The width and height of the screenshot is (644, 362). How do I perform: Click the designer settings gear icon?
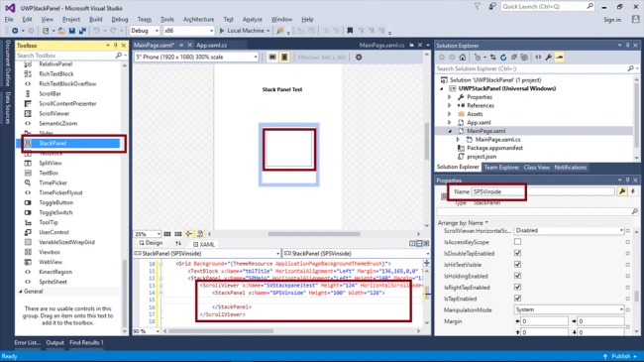[x=359, y=58]
